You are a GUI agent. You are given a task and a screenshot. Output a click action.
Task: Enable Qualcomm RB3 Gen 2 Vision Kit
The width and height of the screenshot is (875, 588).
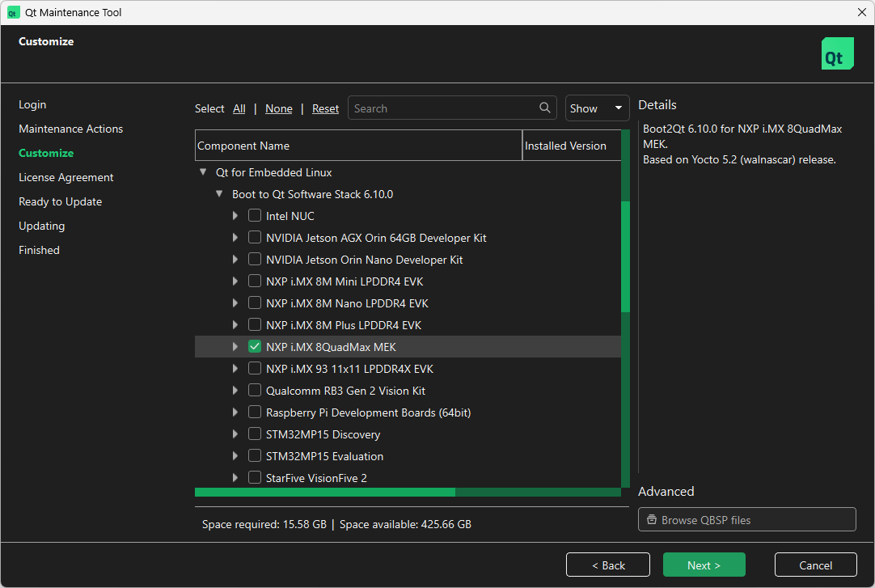[255, 390]
